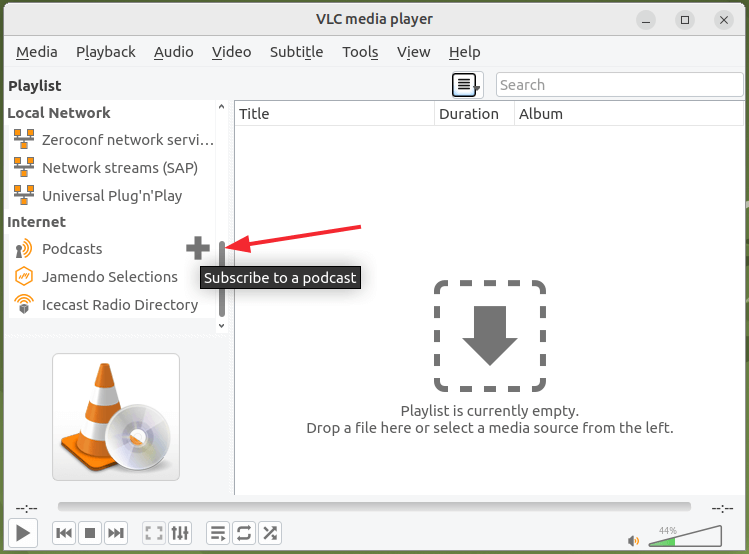Click the drop file arrow icon
Viewport: 749px width, 554px height.
click(x=490, y=336)
